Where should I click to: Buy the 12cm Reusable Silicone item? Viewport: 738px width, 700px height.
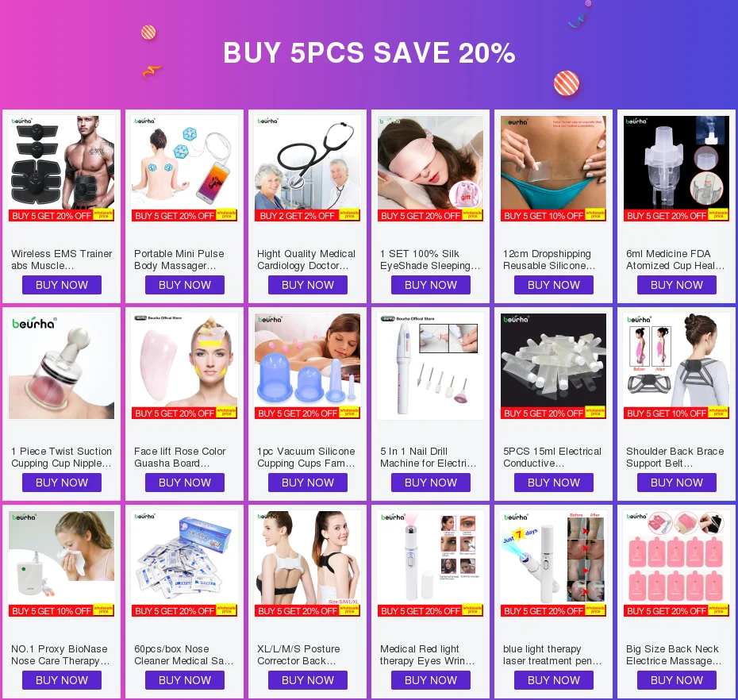point(554,285)
